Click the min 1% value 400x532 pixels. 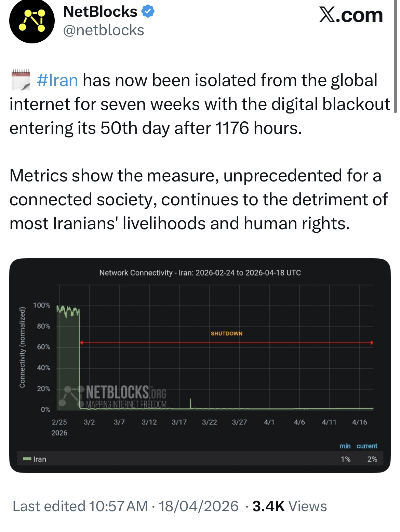tap(345, 459)
